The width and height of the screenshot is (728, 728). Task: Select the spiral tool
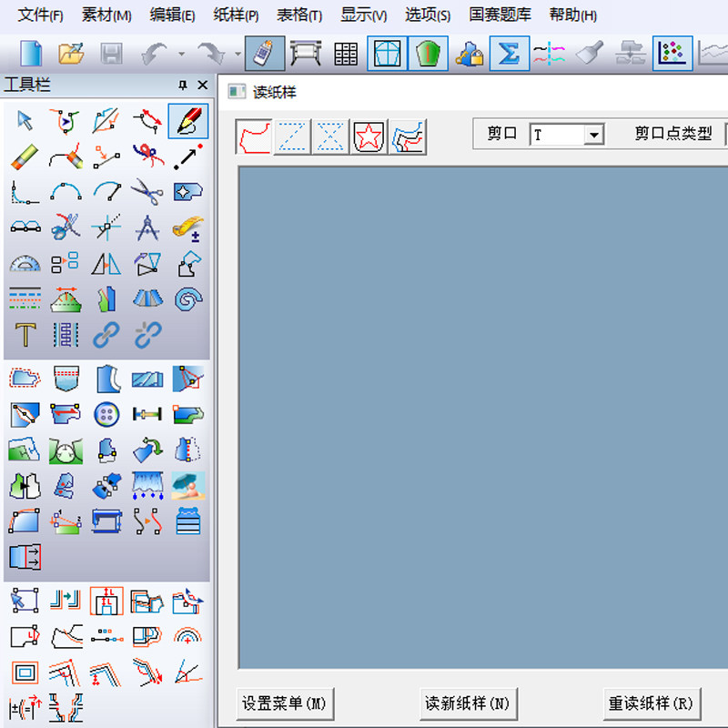tap(188, 299)
